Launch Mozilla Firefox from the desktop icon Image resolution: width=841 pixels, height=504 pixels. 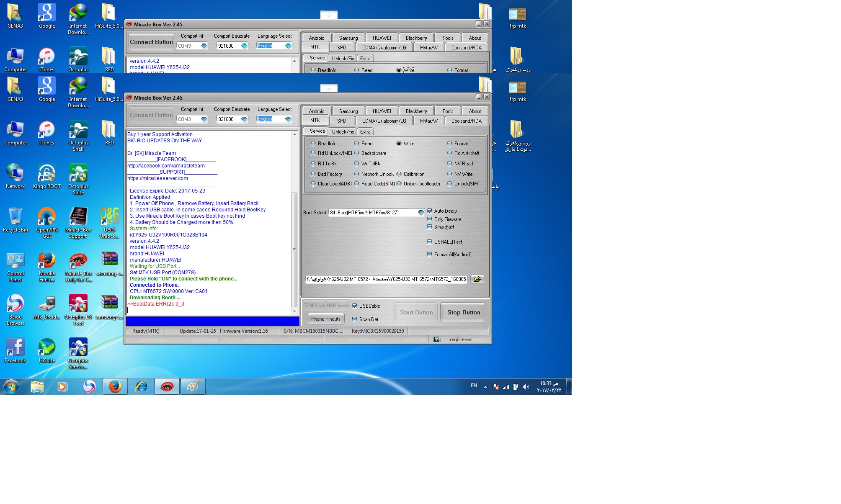pyautogui.click(x=46, y=267)
